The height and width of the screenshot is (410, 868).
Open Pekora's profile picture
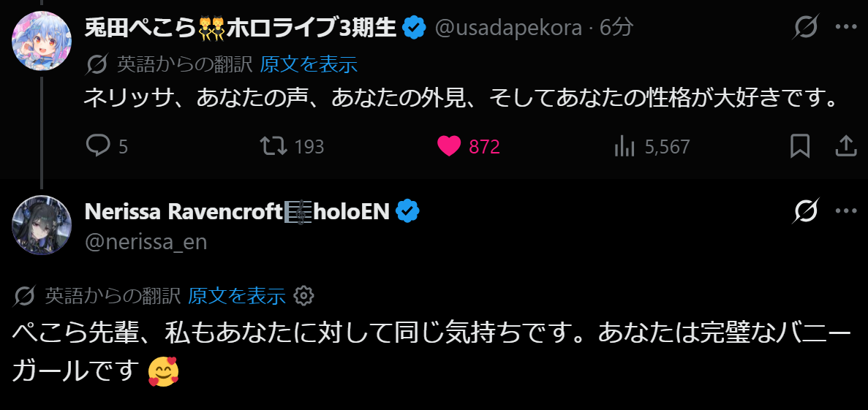[x=42, y=39]
